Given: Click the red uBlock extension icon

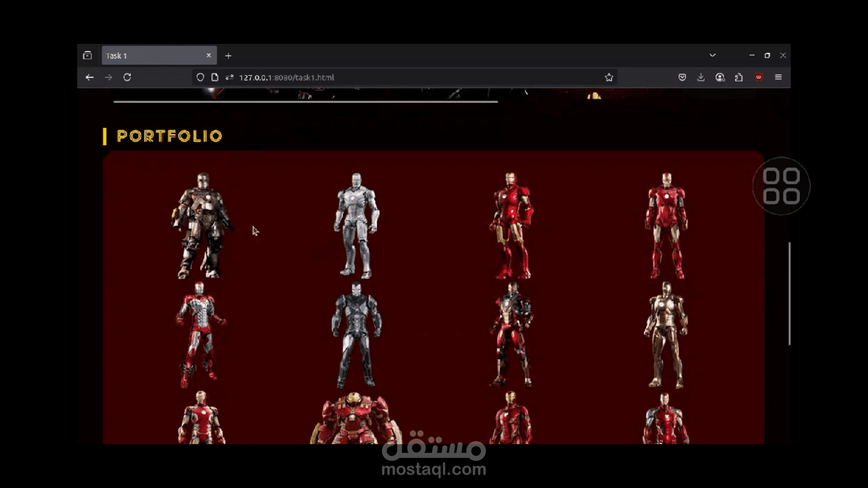Looking at the screenshot, I should [x=759, y=78].
